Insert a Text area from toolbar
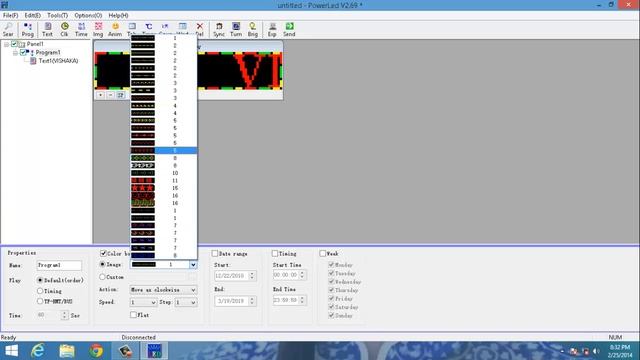This screenshot has width=640, height=360. (x=47, y=29)
